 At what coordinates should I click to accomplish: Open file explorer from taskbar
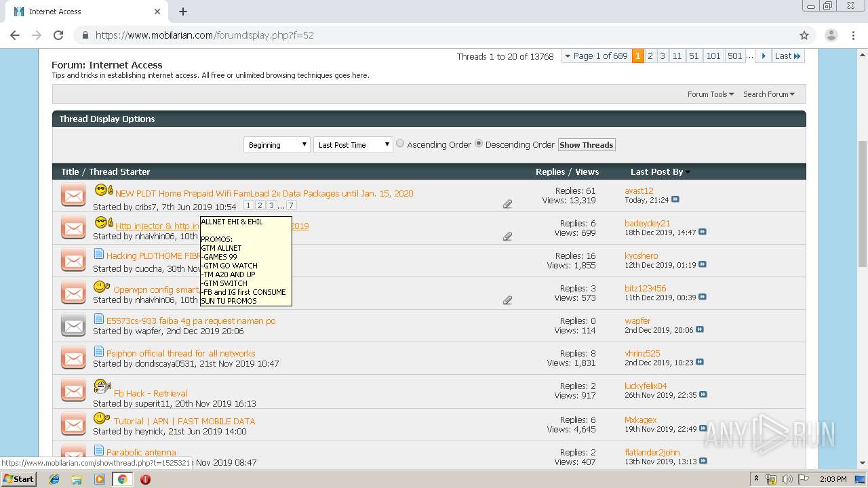77,479
